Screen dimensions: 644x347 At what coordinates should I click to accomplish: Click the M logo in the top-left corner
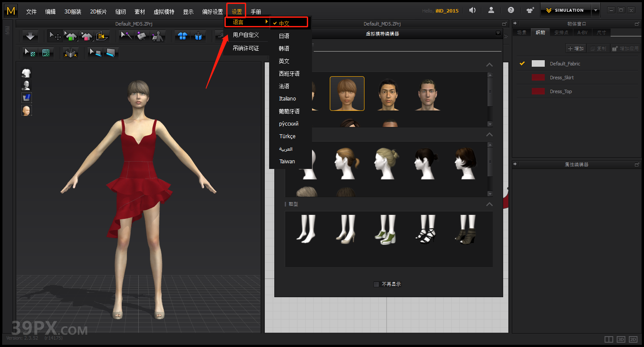click(11, 11)
